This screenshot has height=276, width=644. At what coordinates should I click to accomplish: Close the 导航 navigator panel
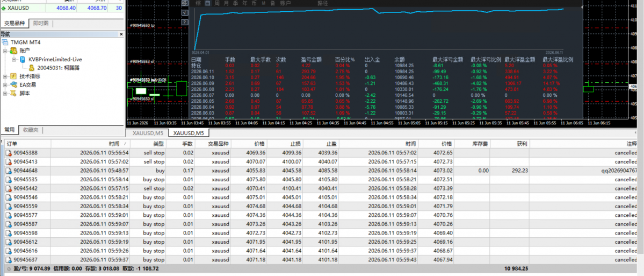point(121,34)
